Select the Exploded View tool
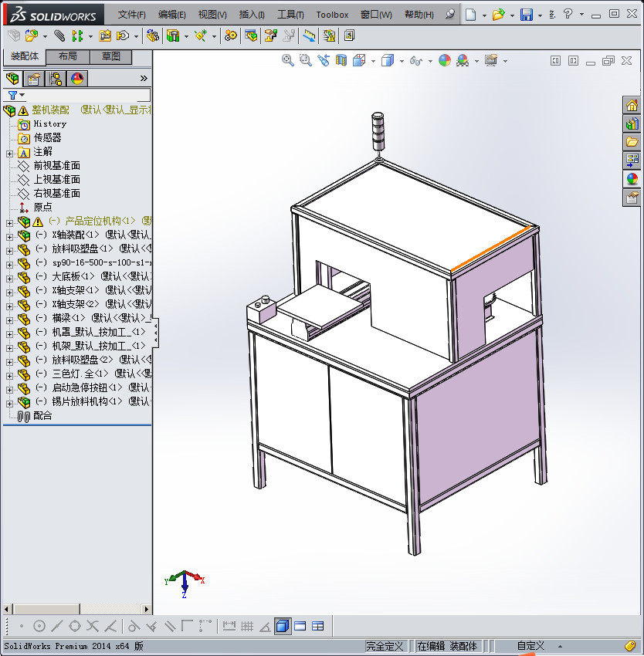644x656 pixels. point(271,36)
